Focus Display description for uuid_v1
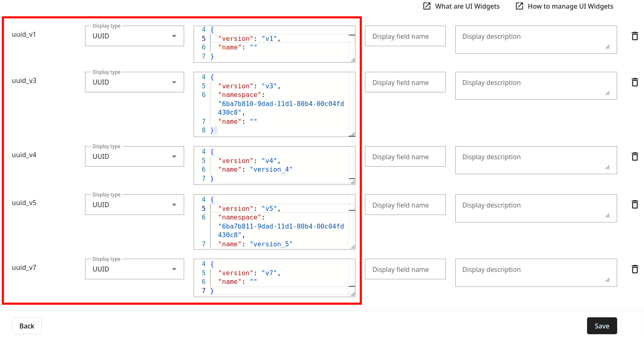Image resolution: width=644 pixels, height=340 pixels. point(536,40)
